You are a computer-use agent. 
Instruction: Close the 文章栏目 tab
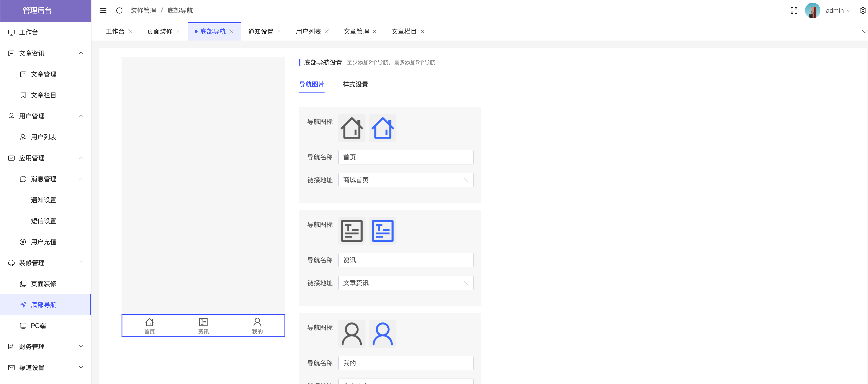pyautogui.click(x=423, y=31)
